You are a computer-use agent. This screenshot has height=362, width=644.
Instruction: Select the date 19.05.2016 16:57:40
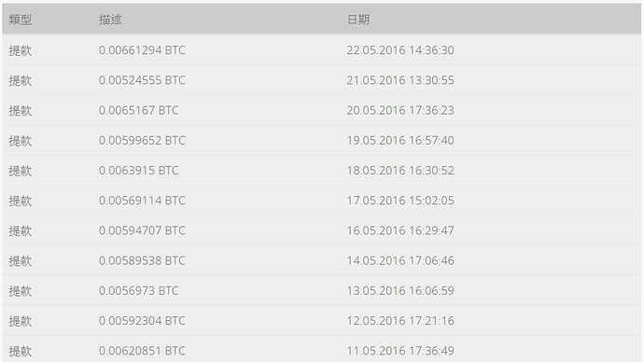(400, 140)
